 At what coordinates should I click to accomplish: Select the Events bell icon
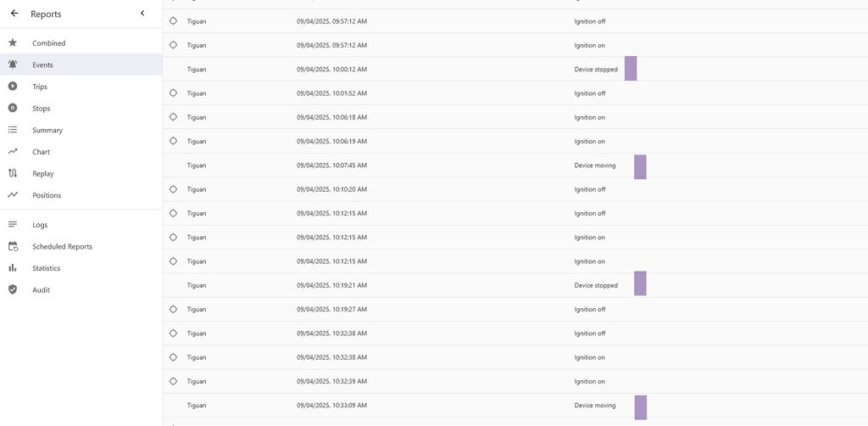click(13, 64)
